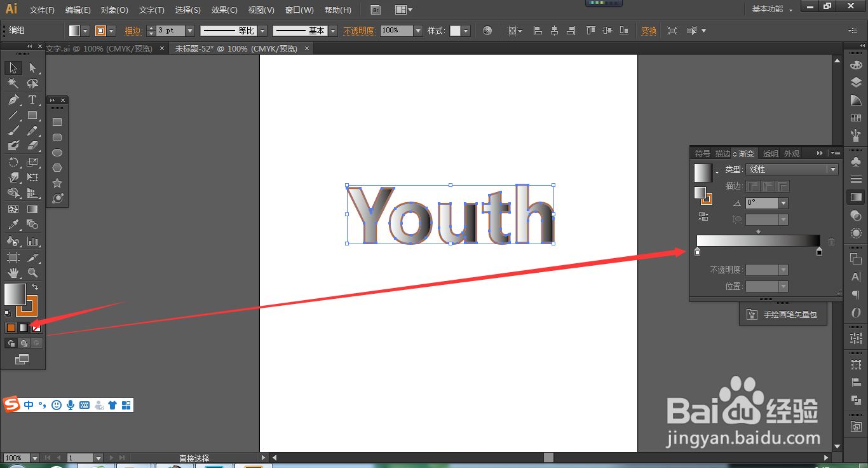Reset to default fill and stroke
Screen dimensions: 868x468
tap(8, 313)
